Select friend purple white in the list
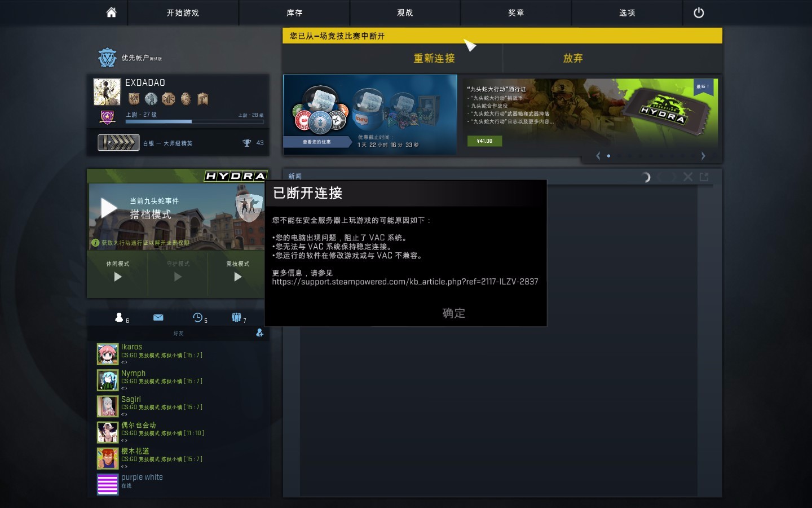 [x=178, y=484]
